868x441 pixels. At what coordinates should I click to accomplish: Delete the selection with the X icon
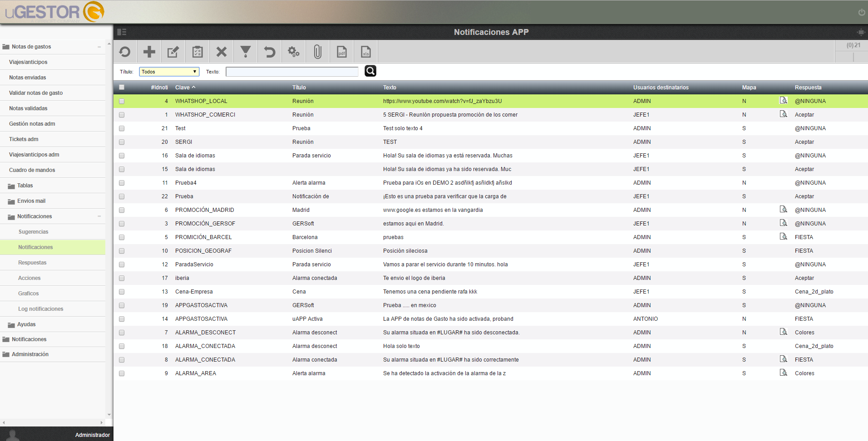click(x=222, y=52)
